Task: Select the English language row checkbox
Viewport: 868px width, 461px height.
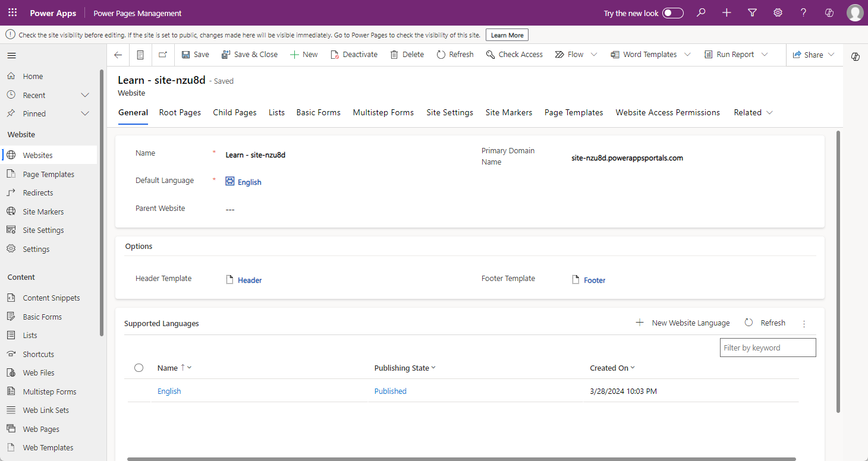Action: (139, 391)
